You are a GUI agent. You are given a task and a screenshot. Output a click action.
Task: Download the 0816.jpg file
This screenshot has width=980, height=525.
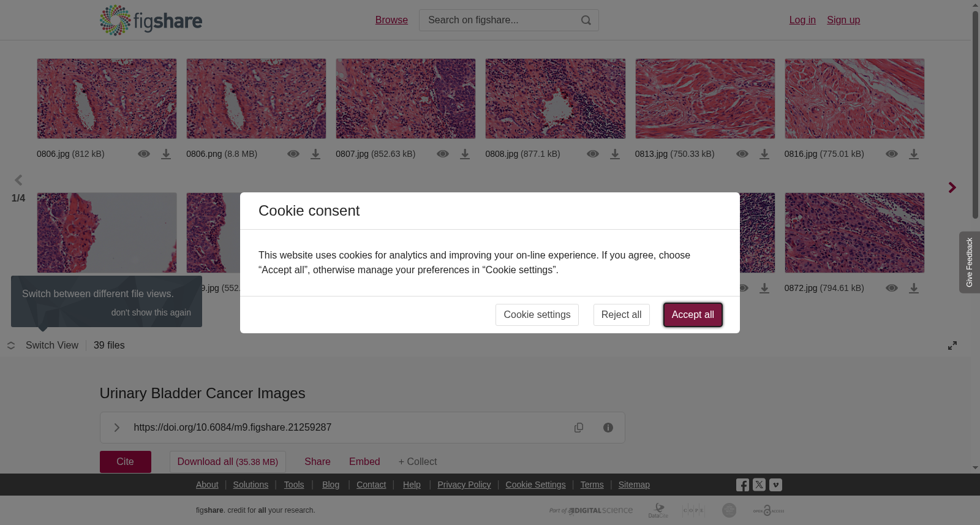(914, 154)
